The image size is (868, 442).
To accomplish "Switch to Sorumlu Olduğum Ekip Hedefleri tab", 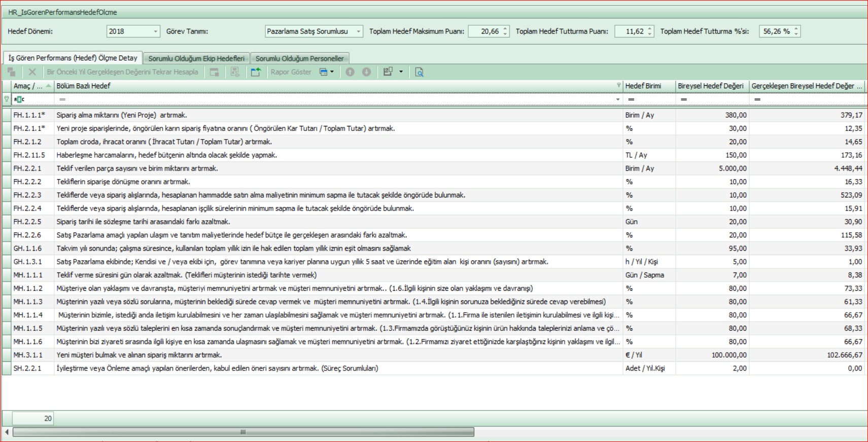I will pyautogui.click(x=196, y=58).
